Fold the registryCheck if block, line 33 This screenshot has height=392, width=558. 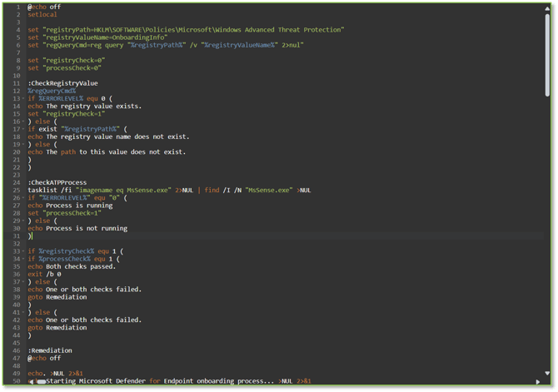pos(22,251)
